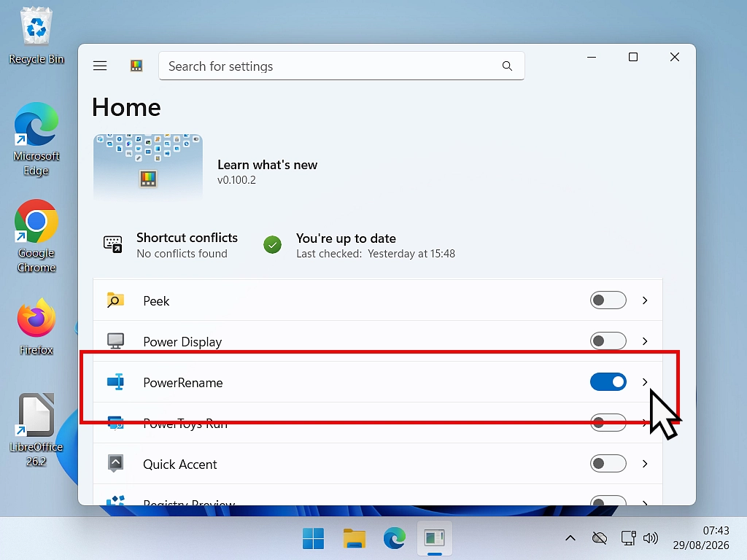Open the Quick Accent row
Screen dimensions: 747x560
377,463
